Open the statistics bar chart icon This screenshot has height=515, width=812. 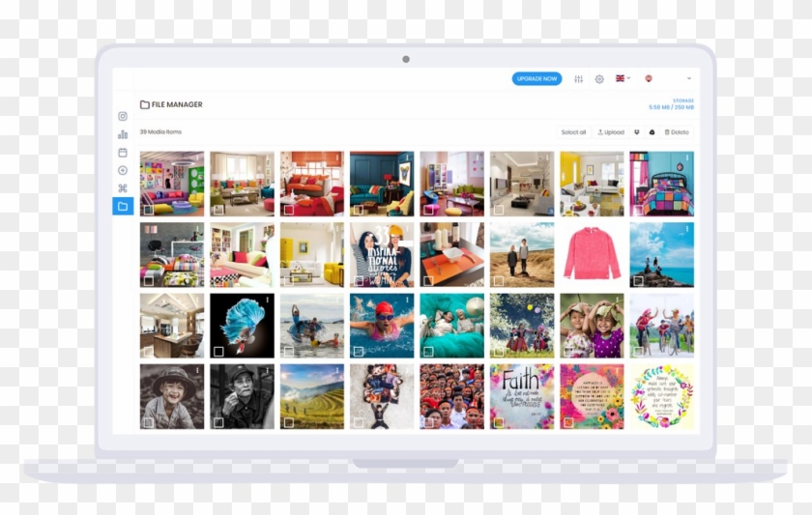click(x=123, y=134)
